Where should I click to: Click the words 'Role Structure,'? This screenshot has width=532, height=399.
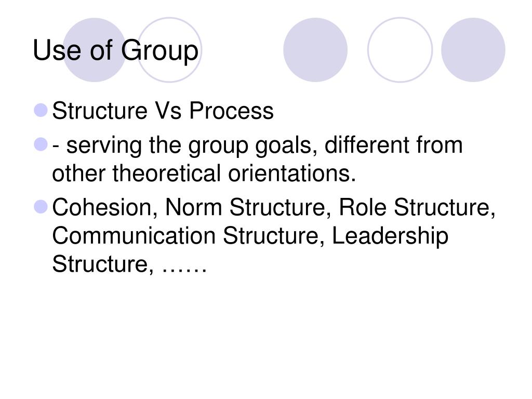click(x=417, y=207)
